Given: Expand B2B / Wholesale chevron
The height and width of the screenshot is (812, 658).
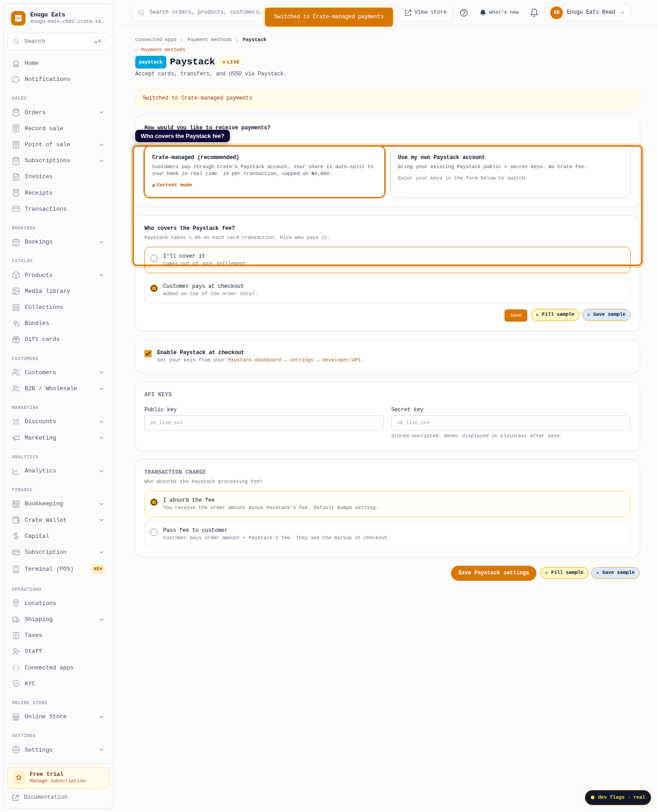Looking at the screenshot, I should [101, 388].
